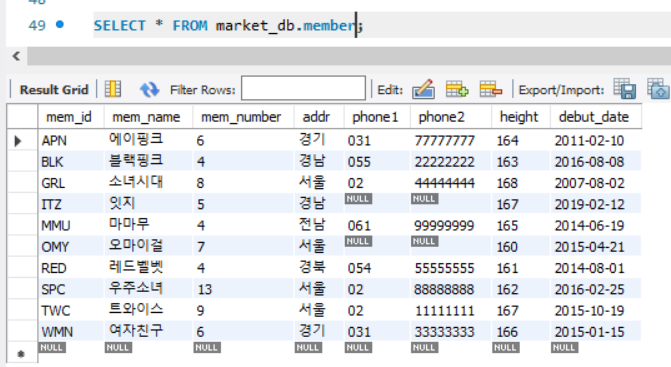Toggle breakpoint dot on line 49
The width and height of the screenshot is (671, 367).
pyautogui.click(x=60, y=24)
